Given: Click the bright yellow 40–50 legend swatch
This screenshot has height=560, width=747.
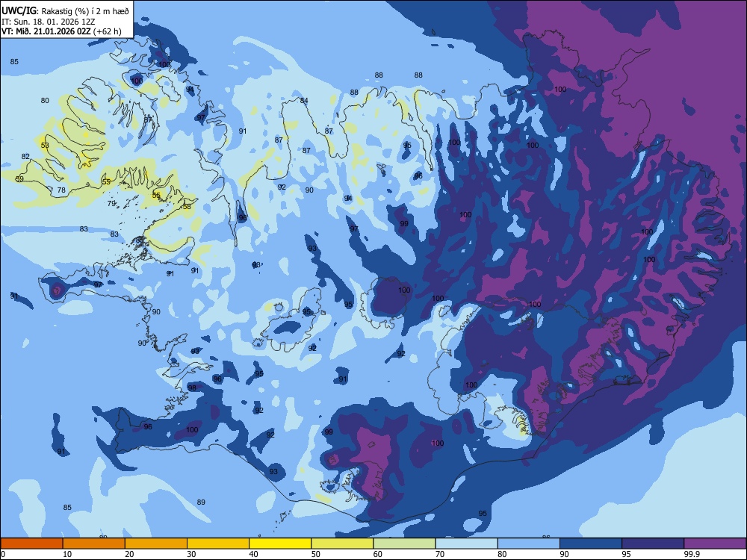Looking at the screenshot, I should coord(280,544).
